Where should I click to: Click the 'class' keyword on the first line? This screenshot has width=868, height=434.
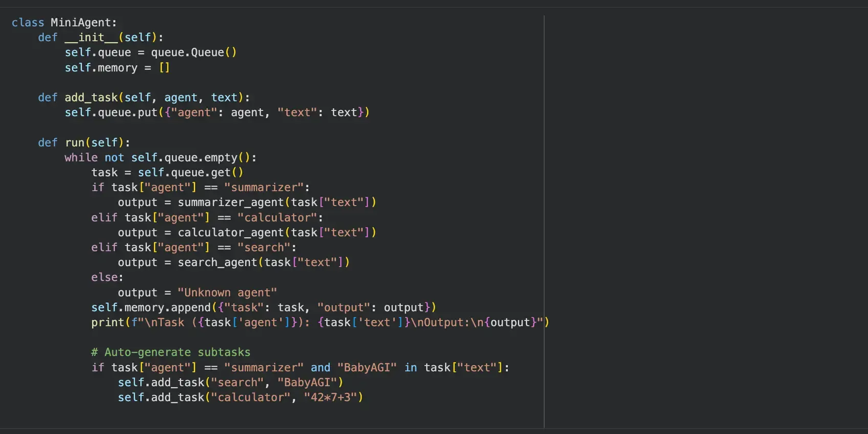click(28, 23)
